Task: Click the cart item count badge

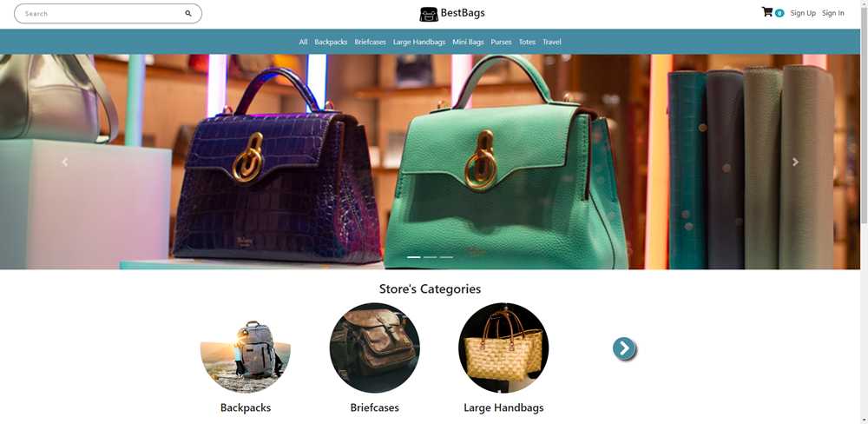Action: 779,13
